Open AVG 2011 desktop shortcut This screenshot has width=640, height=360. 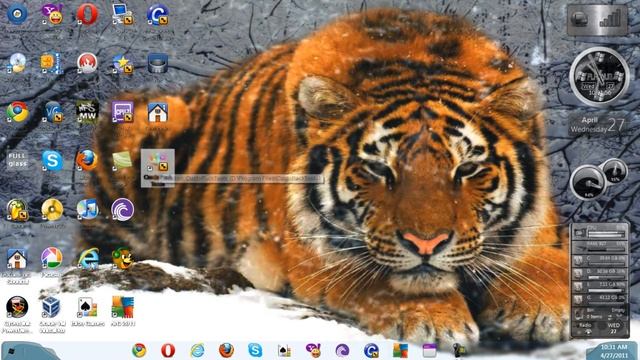click(x=122, y=307)
